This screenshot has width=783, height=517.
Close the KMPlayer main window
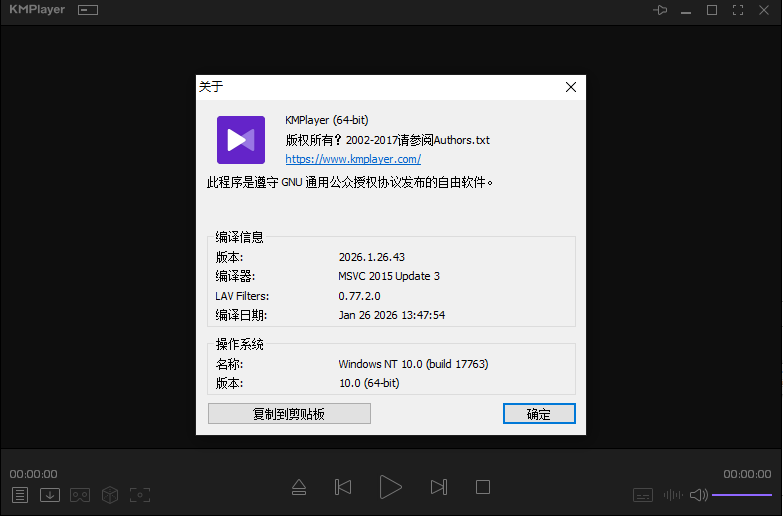coord(764,10)
